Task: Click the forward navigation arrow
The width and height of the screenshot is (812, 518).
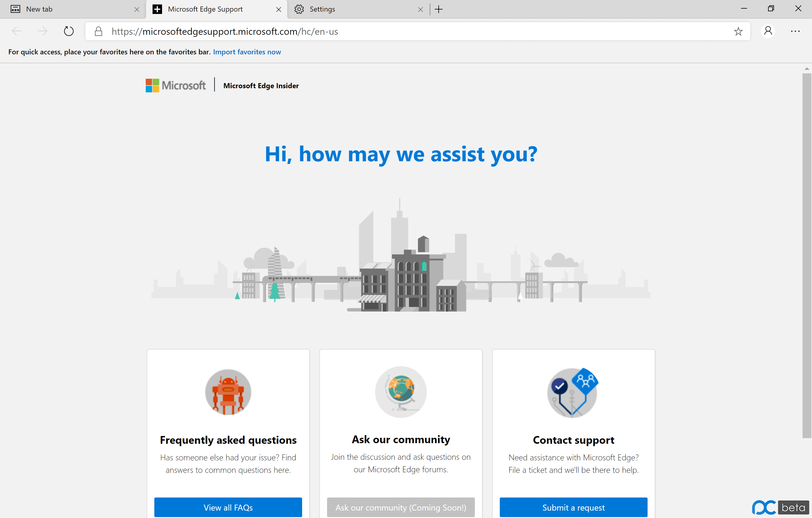Action: pos(42,31)
